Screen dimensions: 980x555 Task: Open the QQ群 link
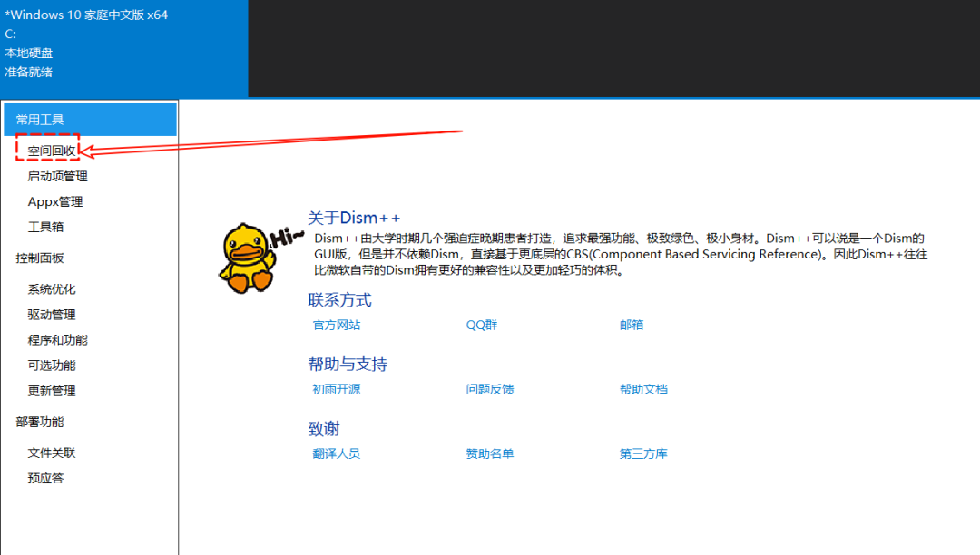[481, 325]
